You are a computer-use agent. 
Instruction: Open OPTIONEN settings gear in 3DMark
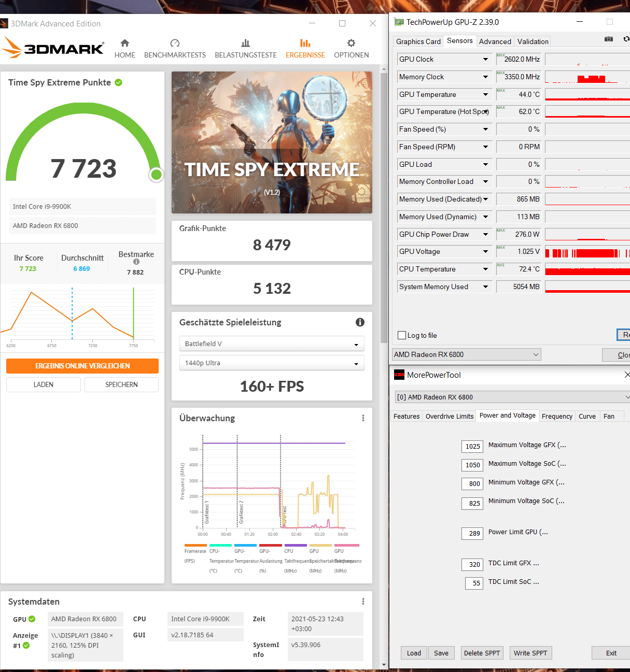coord(352,49)
